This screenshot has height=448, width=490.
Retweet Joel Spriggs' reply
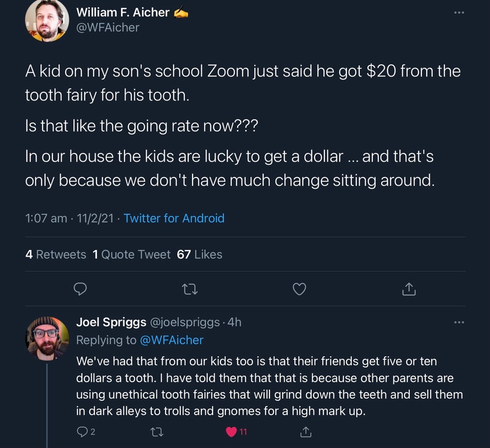point(157,432)
